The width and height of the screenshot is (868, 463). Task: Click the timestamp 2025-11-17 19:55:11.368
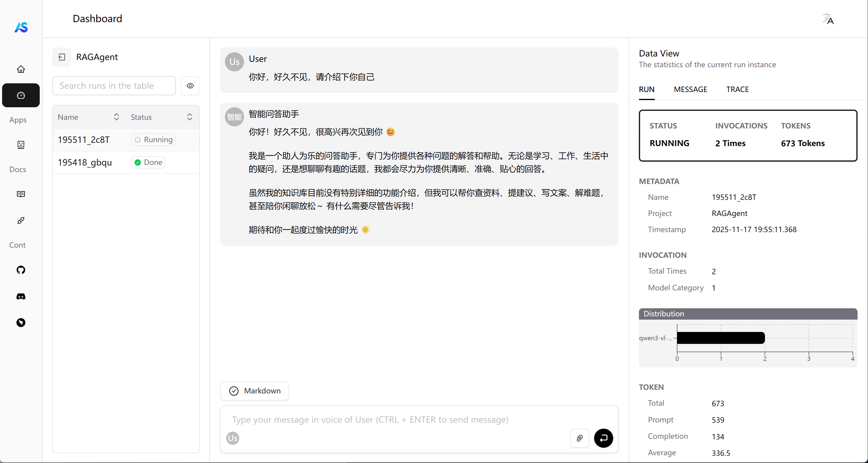click(x=754, y=229)
